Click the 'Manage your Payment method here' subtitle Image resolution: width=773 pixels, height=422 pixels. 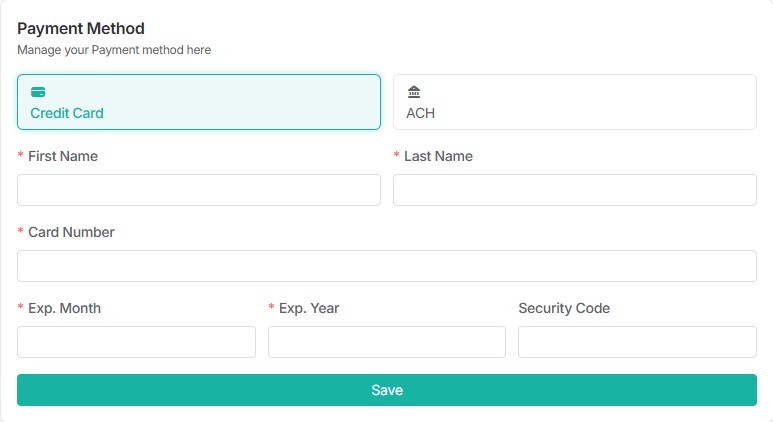114,49
